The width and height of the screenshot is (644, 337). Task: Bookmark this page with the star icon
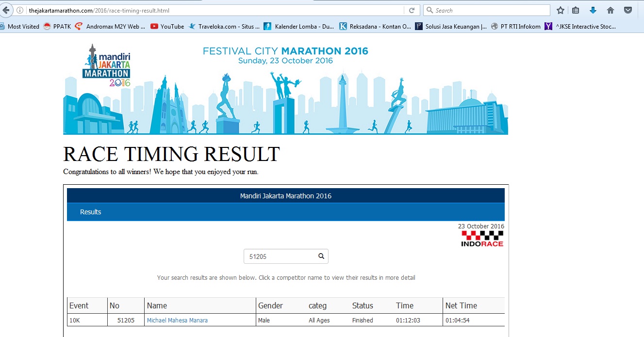(x=561, y=10)
